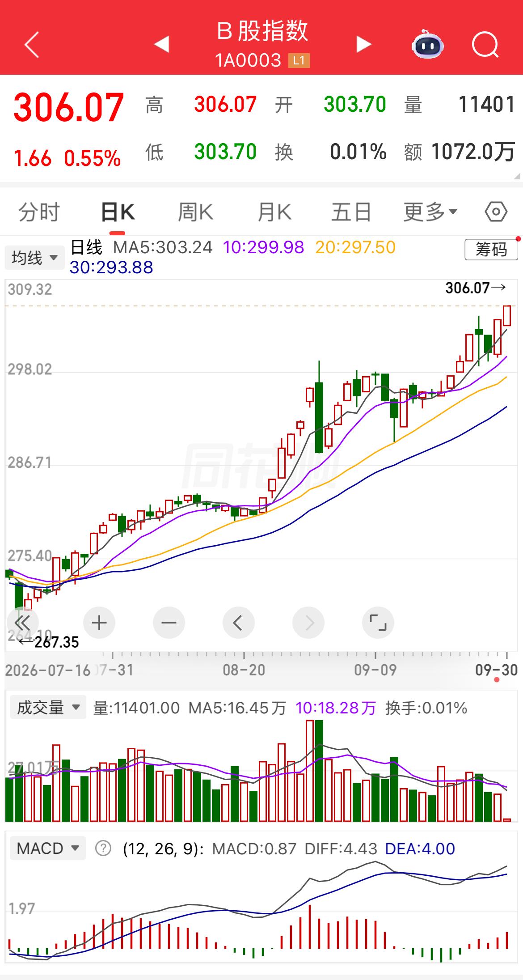Open chart settings hexagon icon

point(496,212)
